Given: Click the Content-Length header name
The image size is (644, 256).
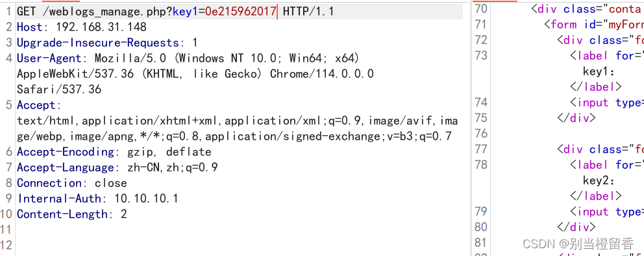Looking at the screenshot, I should [62, 214].
